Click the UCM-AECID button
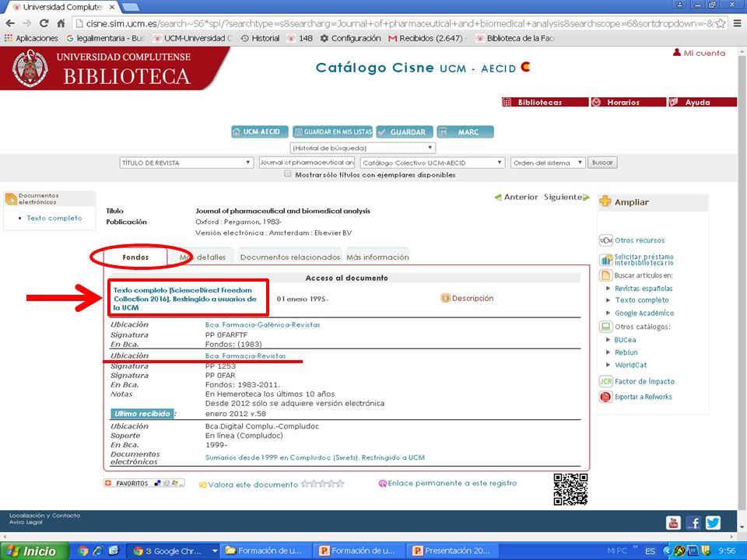Image resolution: width=747 pixels, height=560 pixels. (x=260, y=132)
